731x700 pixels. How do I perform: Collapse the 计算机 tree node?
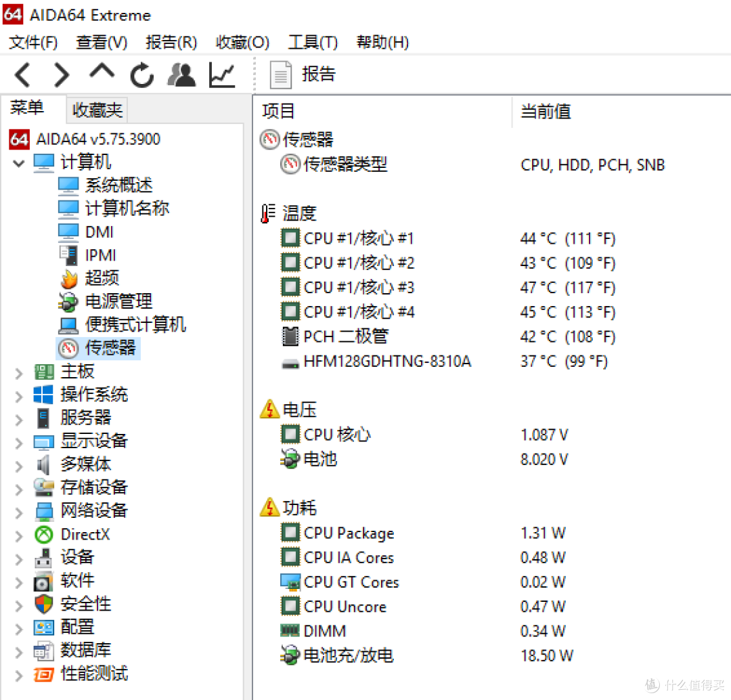pos(19,162)
